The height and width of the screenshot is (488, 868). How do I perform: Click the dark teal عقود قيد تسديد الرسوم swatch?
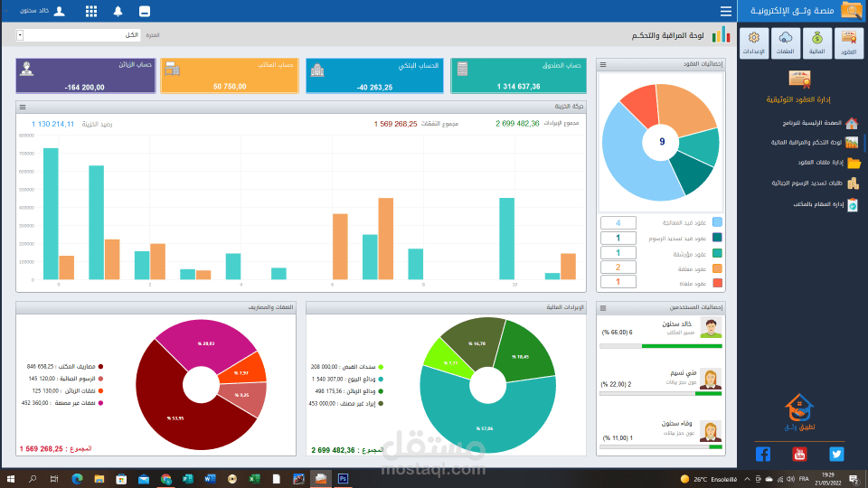tap(717, 238)
